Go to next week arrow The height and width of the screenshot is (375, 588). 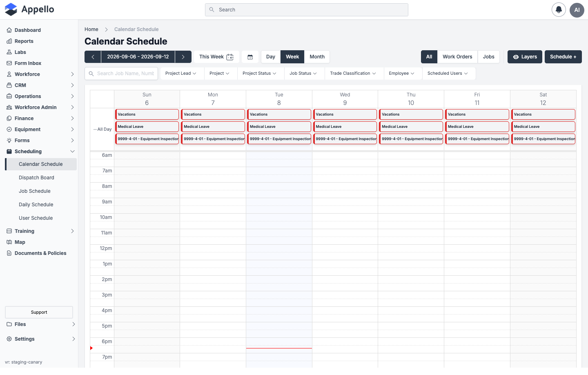coord(183,57)
